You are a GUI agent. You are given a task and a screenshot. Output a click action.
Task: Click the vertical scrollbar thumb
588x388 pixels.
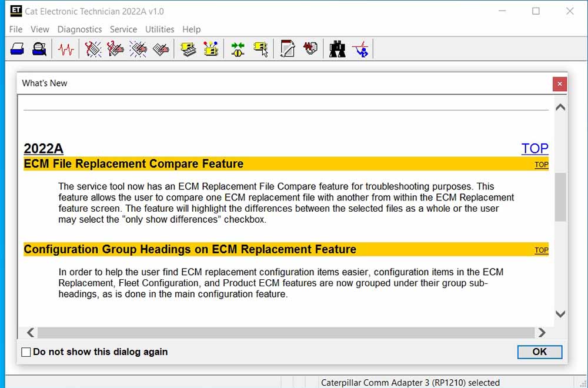pos(560,197)
